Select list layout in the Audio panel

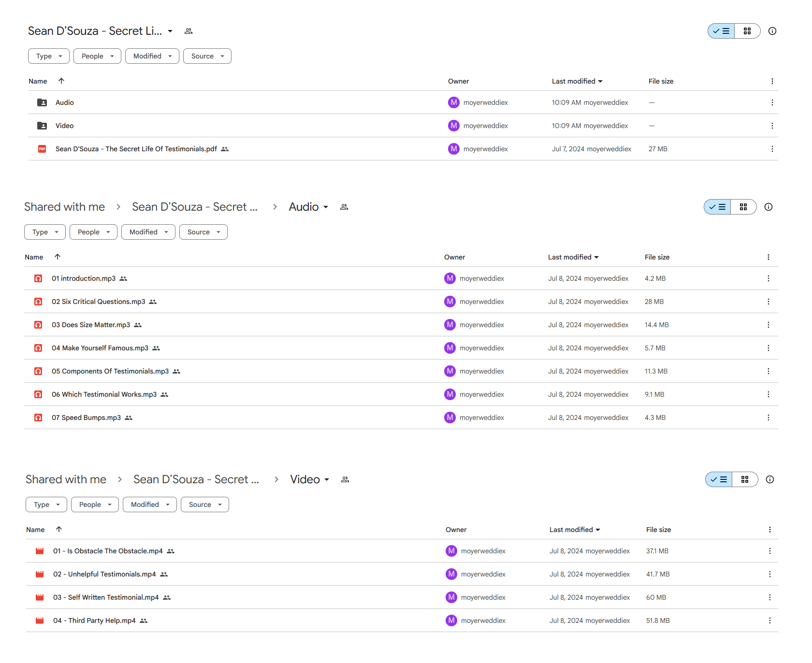717,207
